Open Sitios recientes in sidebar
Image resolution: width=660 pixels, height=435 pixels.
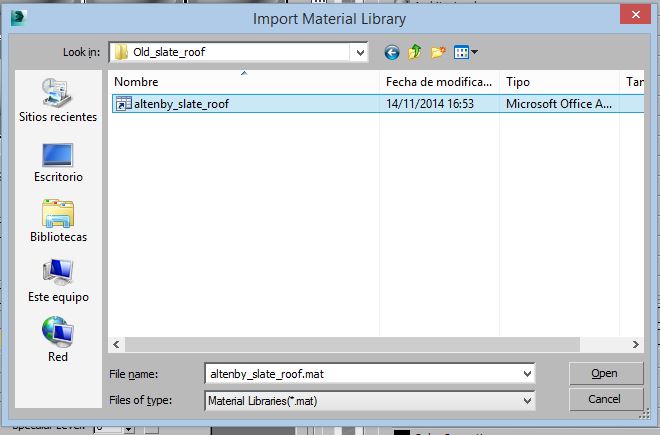point(58,100)
